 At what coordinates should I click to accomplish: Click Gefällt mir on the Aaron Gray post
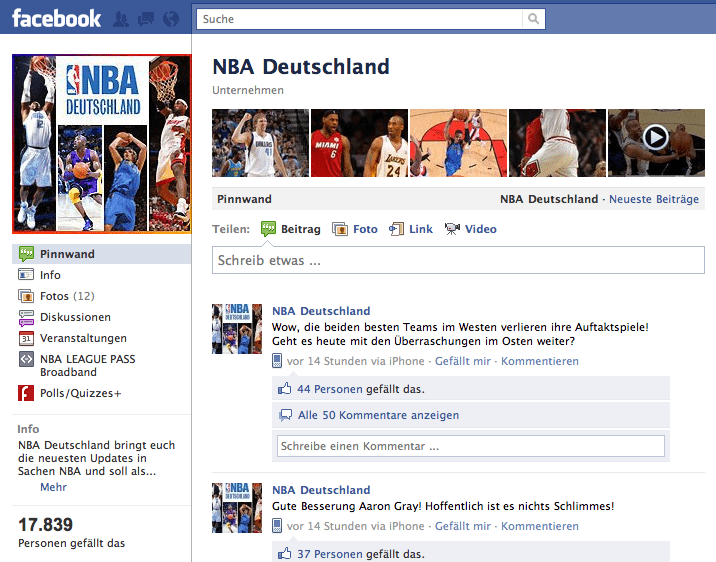(463, 526)
